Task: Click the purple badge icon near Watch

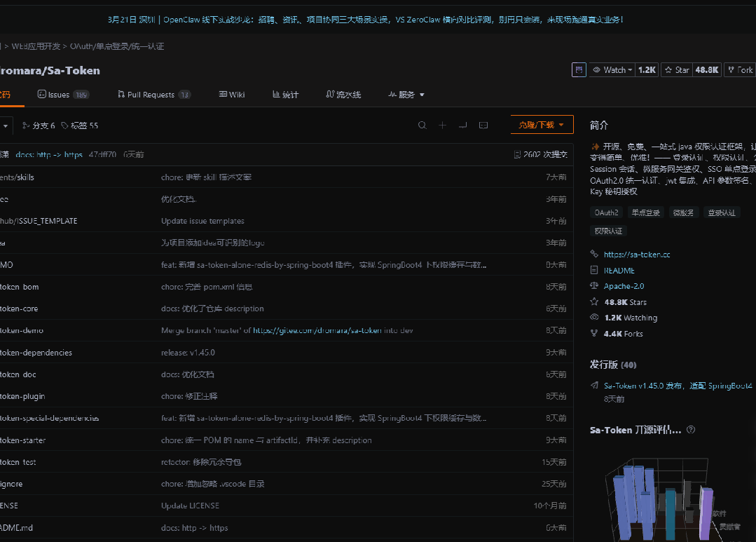Action: coord(579,70)
